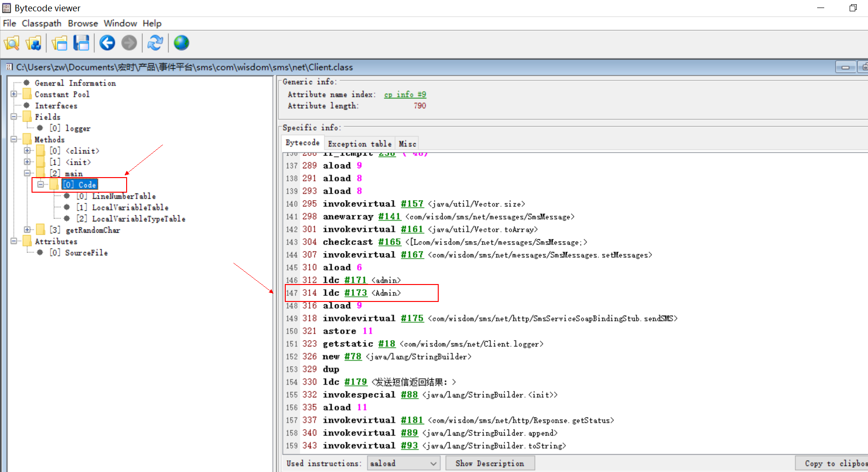Follow the #181 Response.getStatus link

tap(412, 420)
